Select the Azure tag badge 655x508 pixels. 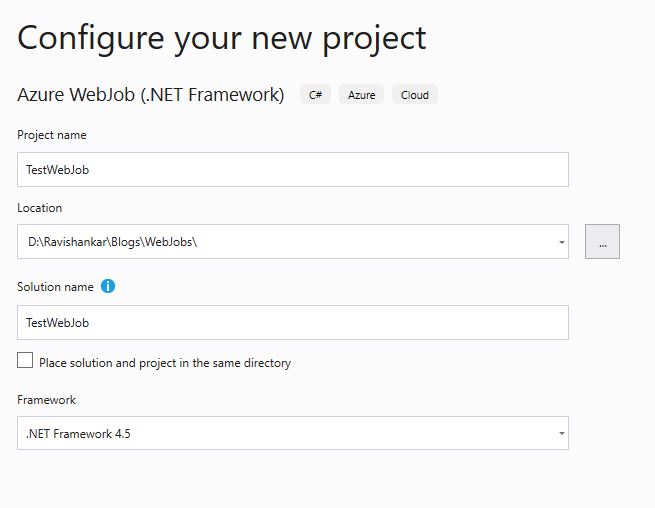point(361,95)
